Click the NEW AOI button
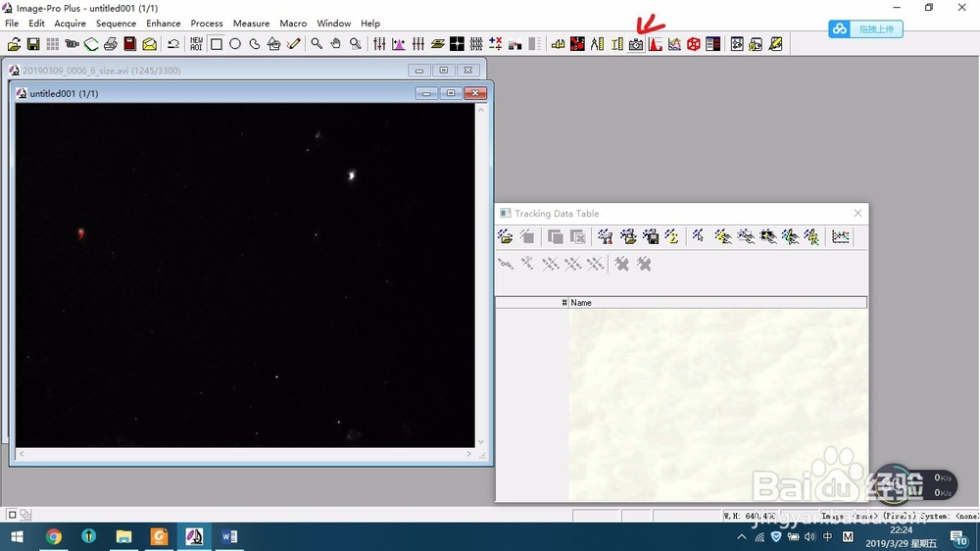Viewport: 980px width, 551px height. point(196,44)
